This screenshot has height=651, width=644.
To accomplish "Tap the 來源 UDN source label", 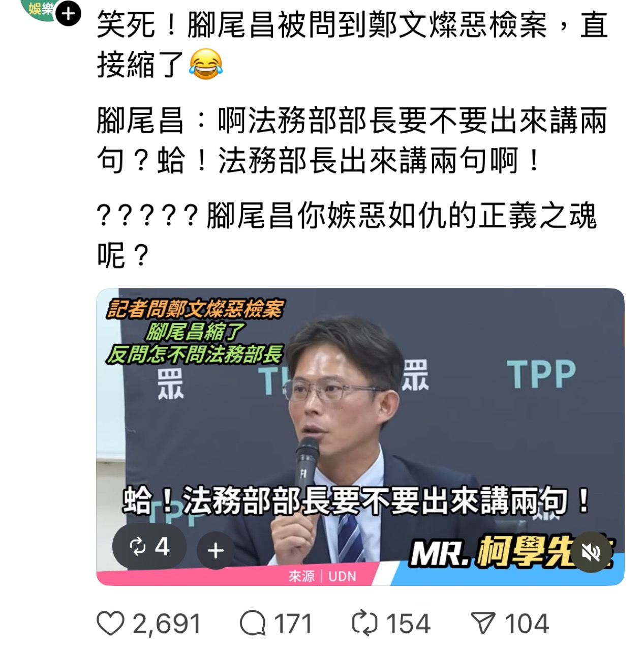I will click(x=322, y=576).
